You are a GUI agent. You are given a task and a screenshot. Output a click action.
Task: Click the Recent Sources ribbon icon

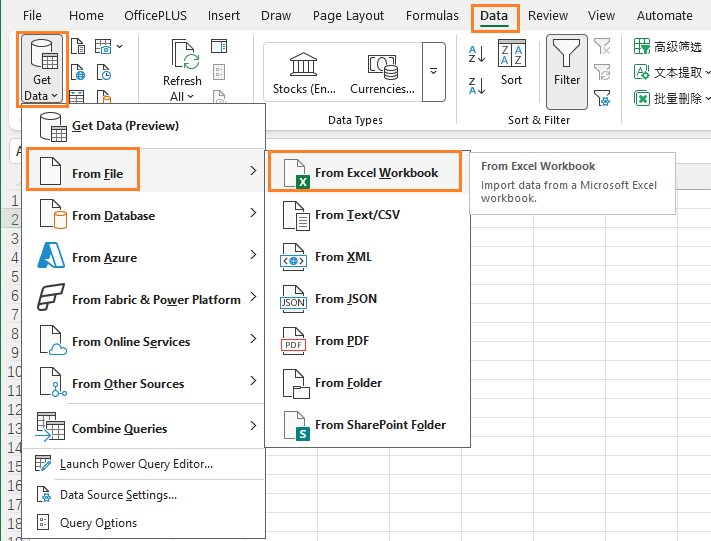point(104,73)
